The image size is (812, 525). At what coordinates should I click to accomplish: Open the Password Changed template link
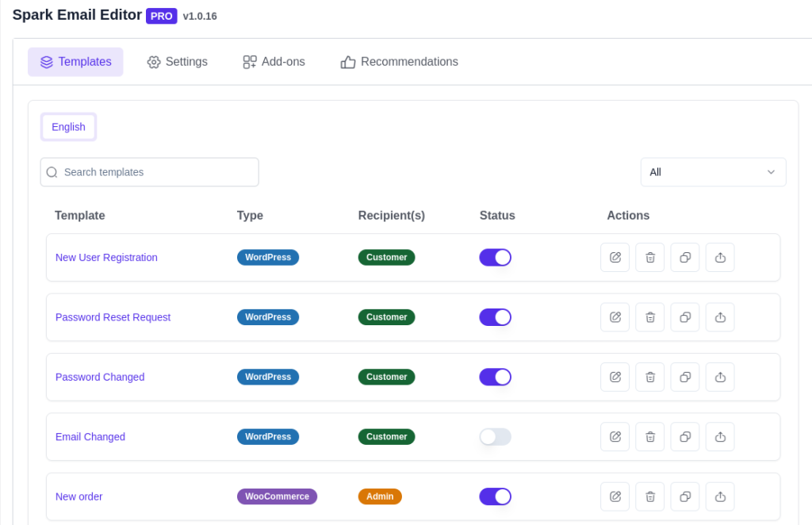click(100, 377)
